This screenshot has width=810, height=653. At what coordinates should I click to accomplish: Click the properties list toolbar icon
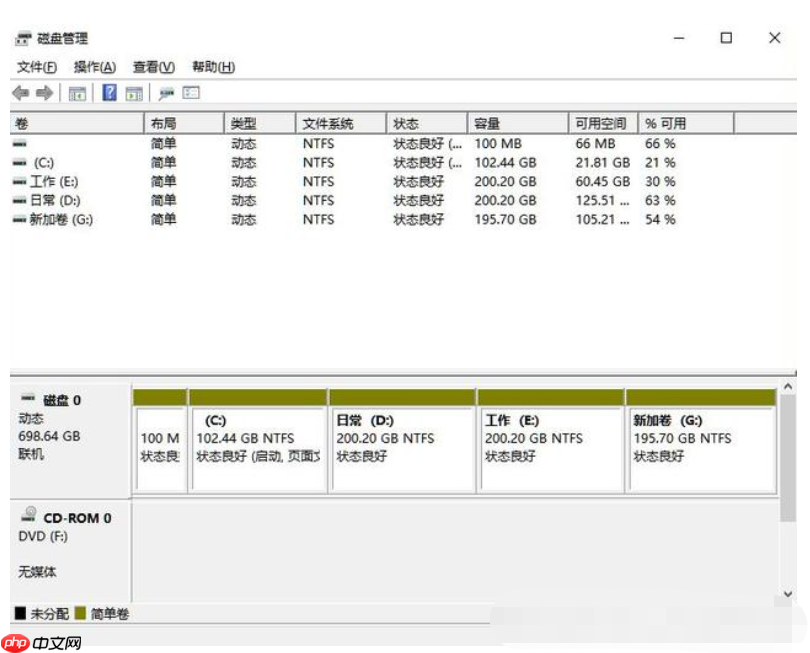tap(191, 93)
